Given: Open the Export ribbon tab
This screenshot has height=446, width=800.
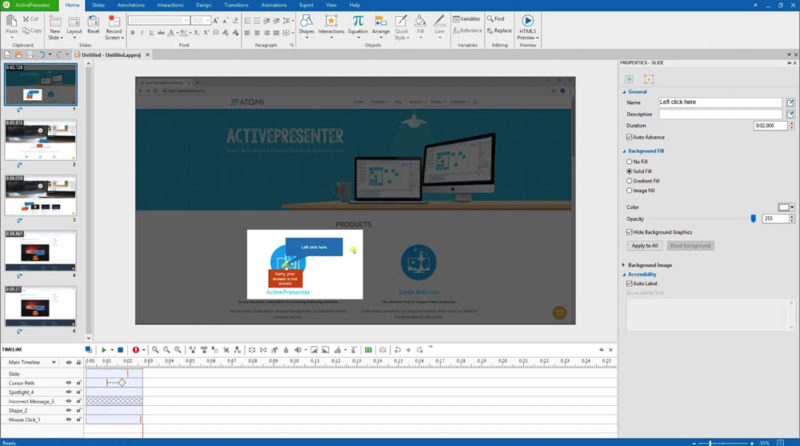Looking at the screenshot, I should (x=306, y=5).
